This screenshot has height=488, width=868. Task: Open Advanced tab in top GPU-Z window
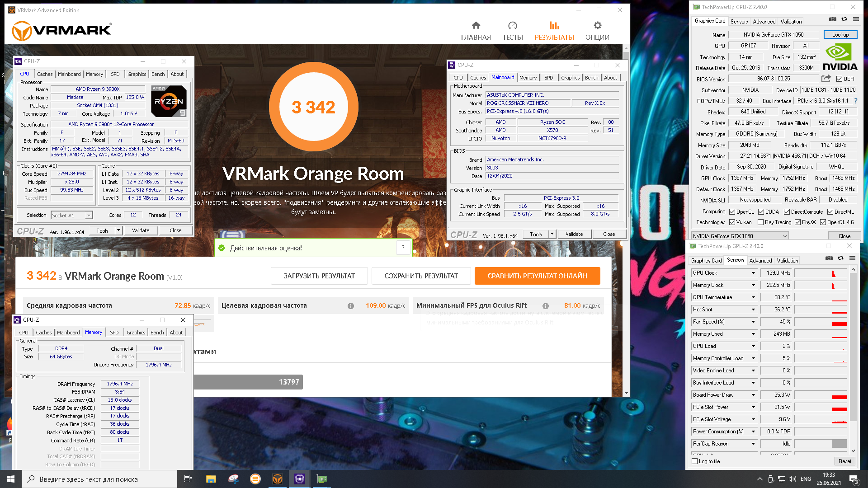764,22
